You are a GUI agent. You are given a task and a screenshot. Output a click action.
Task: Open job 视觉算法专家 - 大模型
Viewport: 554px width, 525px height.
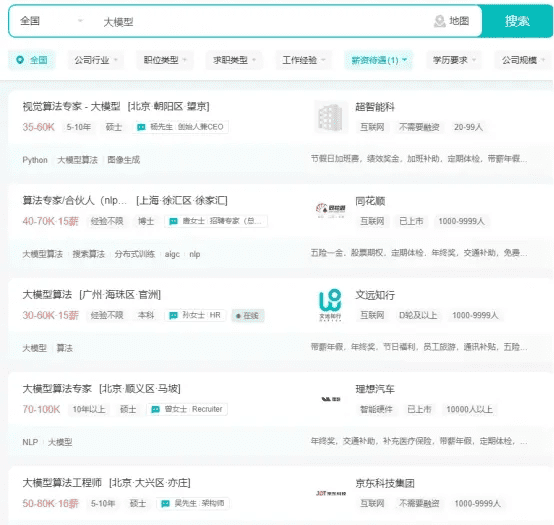point(71,106)
